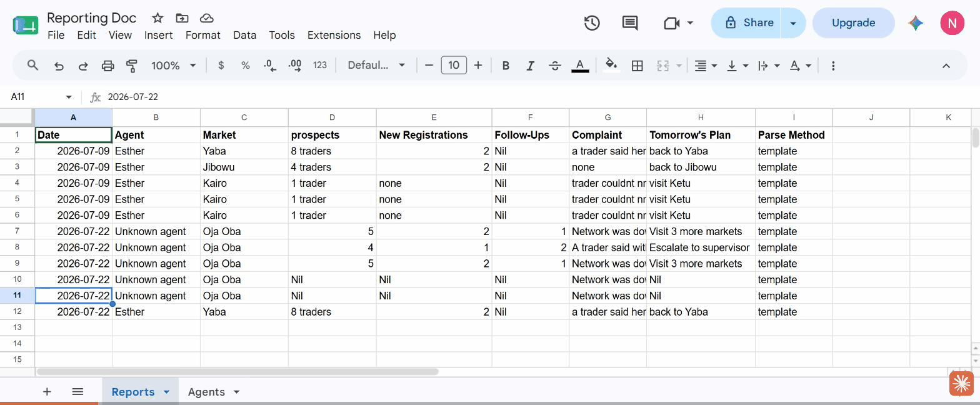This screenshot has width=980, height=405.
Task: Decrease font size with minus
Action: tap(429, 65)
